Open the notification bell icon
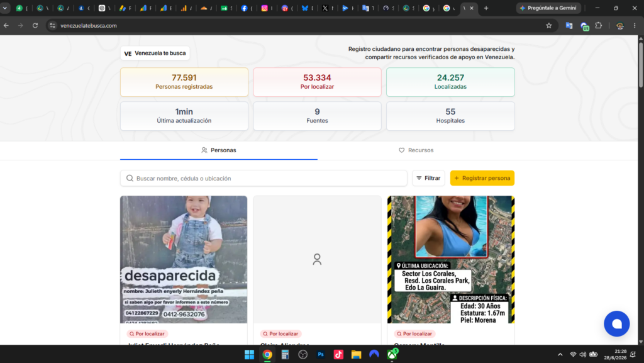 633,354
